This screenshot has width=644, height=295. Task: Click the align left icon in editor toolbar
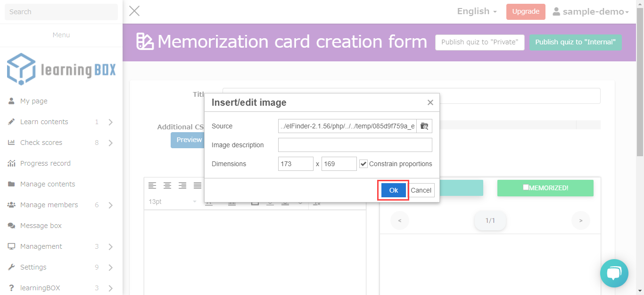pyautogui.click(x=152, y=185)
